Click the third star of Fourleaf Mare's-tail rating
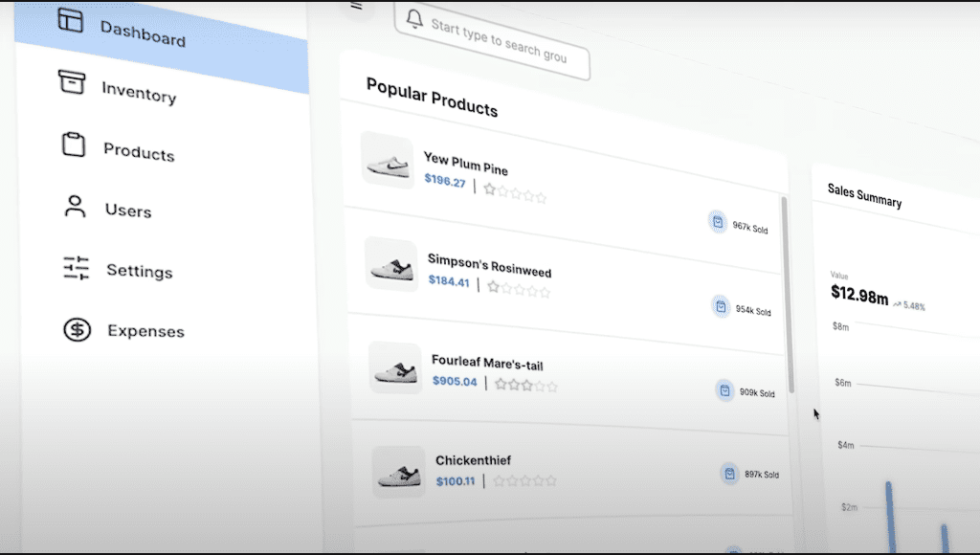 pyautogui.click(x=526, y=385)
